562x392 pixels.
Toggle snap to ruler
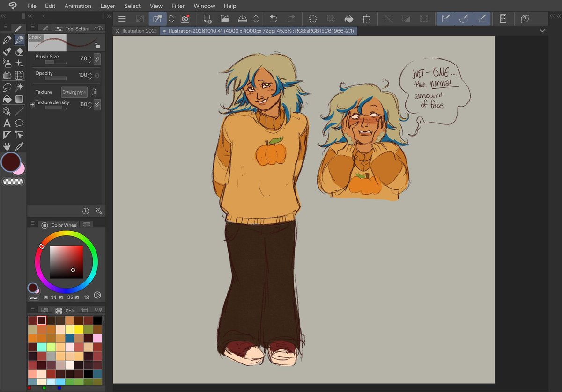pos(446,19)
